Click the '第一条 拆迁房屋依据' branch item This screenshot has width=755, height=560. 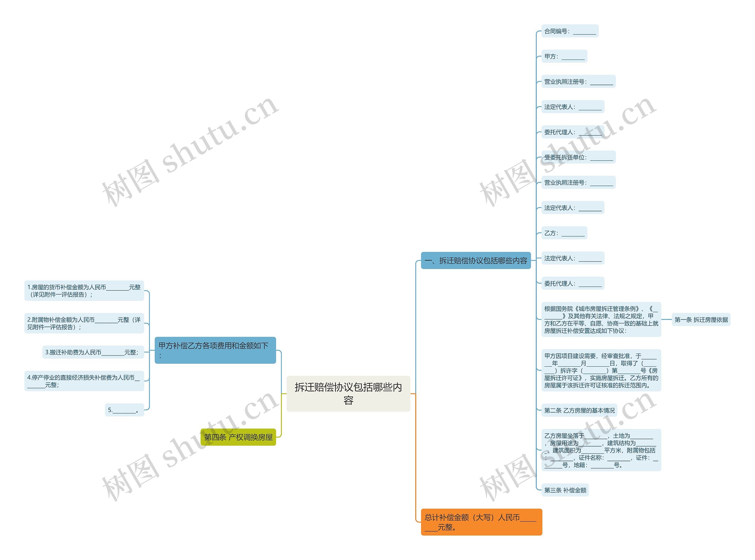click(703, 316)
